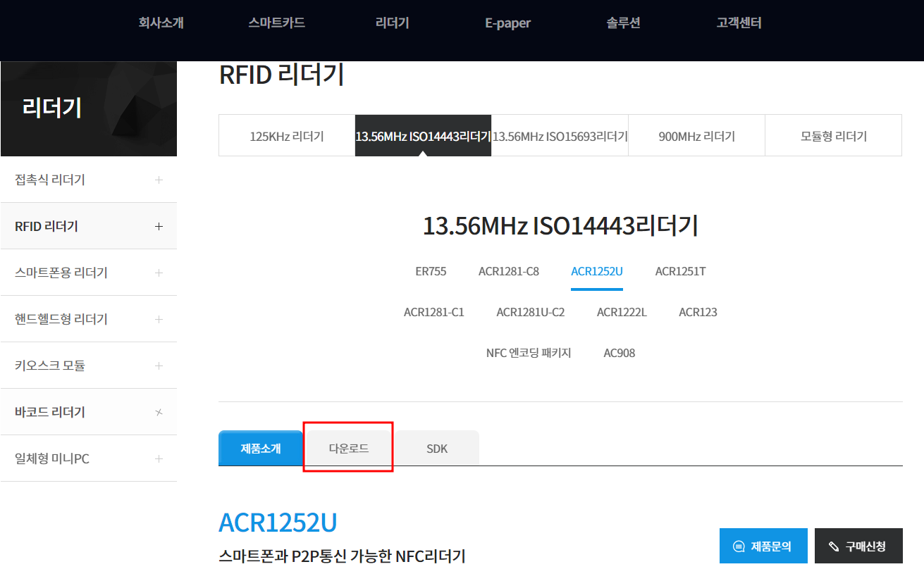Click the chat icon on 제품문의 button

point(739,546)
